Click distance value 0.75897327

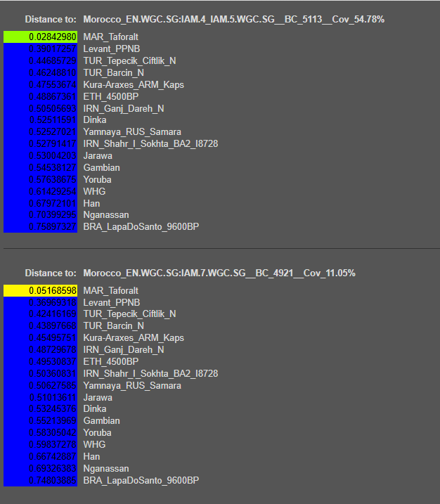tap(40, 226)
